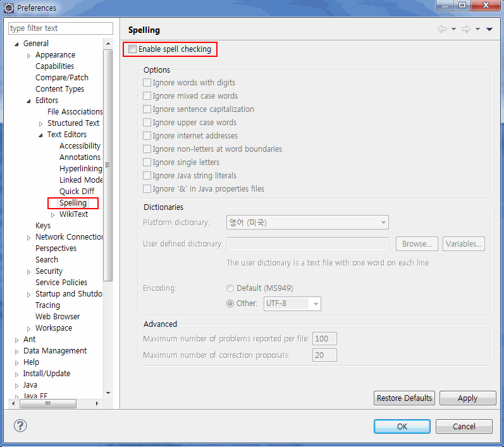
Task: Open the Platform dictionary dropdown
Action: [307, 223]
